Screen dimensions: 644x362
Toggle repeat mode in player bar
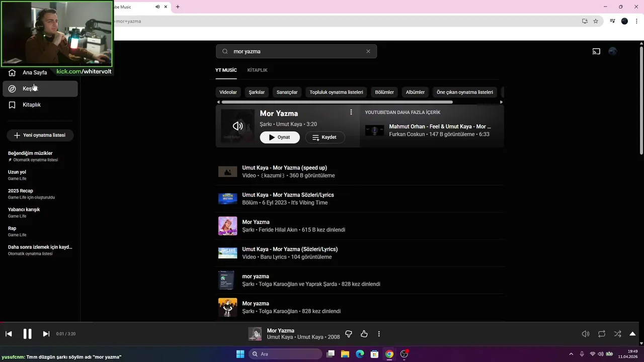602,334
